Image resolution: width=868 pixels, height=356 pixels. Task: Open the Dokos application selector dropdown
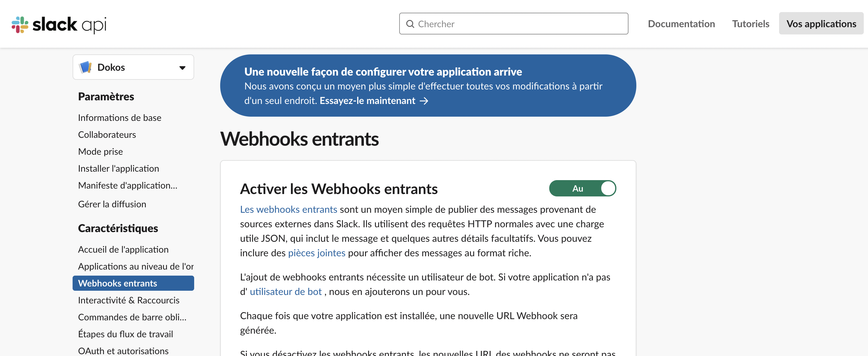tap(182, 67)
